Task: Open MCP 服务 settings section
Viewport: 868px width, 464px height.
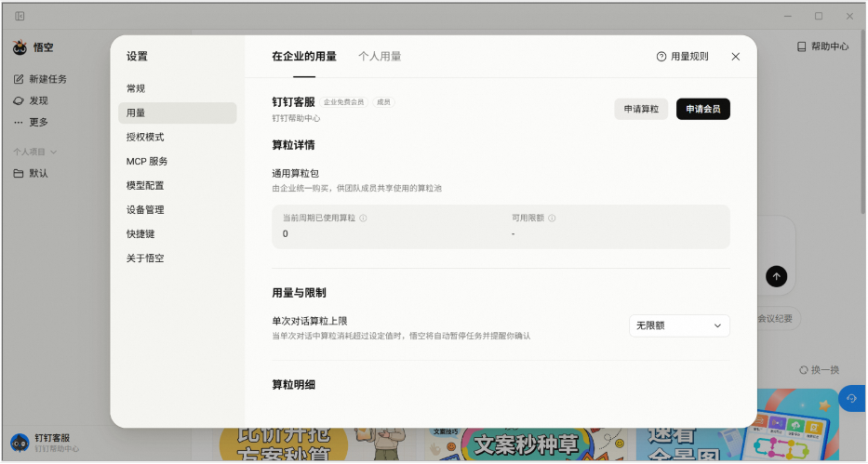Action: pos(177,162)
